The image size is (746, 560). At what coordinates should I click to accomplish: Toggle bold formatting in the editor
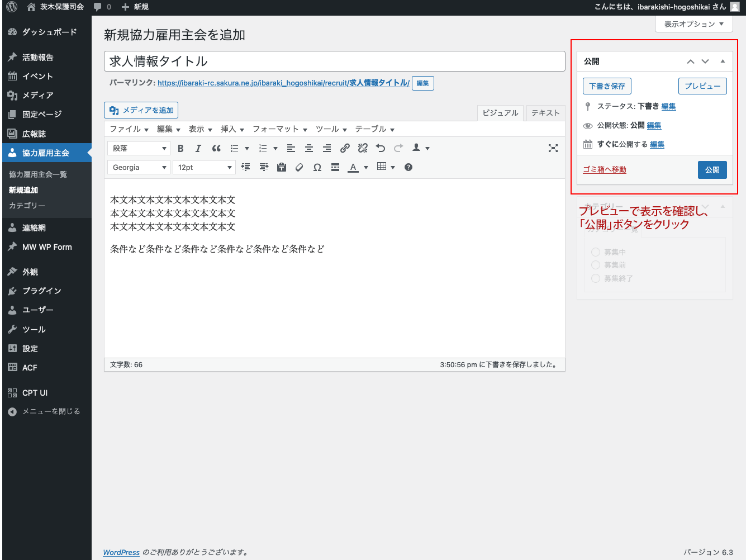(180, 148)
